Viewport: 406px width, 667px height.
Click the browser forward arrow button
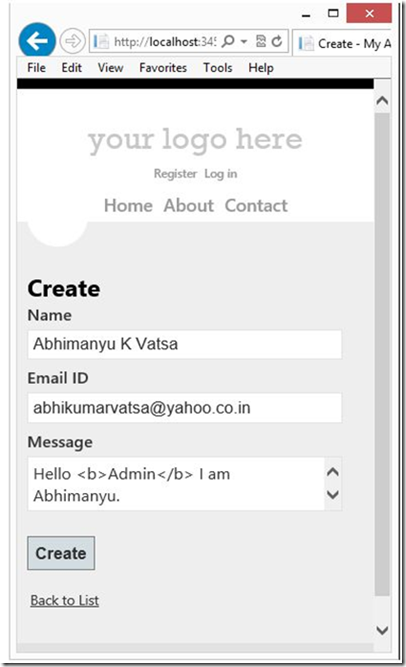tap(72, 42)
